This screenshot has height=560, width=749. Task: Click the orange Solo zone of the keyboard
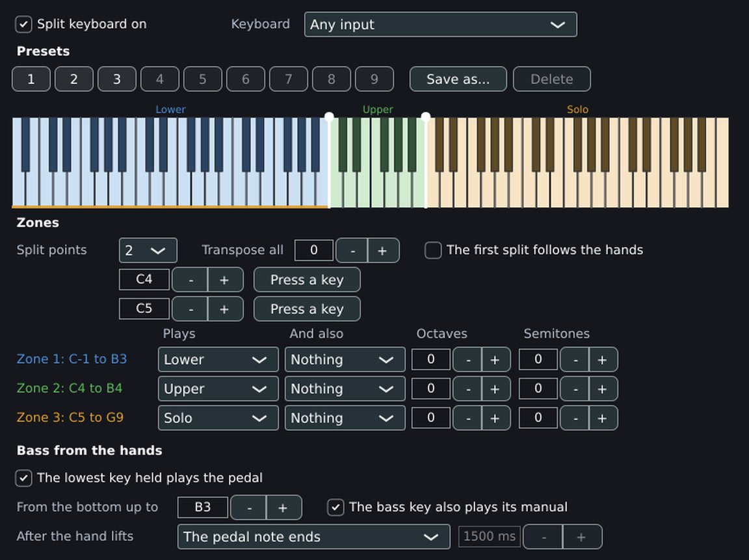[x=577, y=162]
